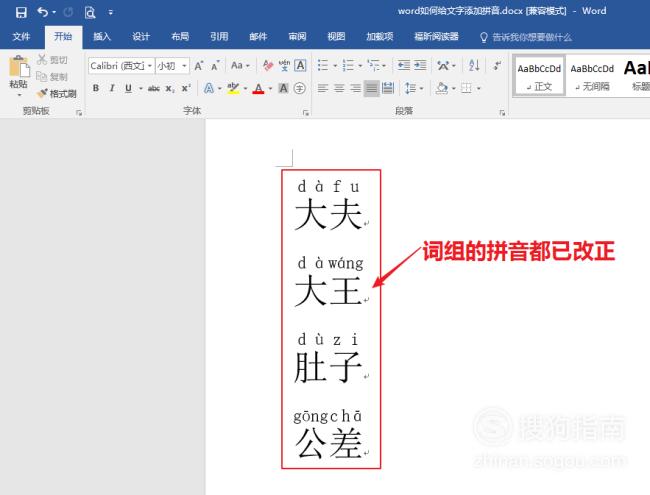Viewport: 650px width, 495px height.
Task: Click the grow font size icon
Action: pyautogui.click(x=199, y=66)
